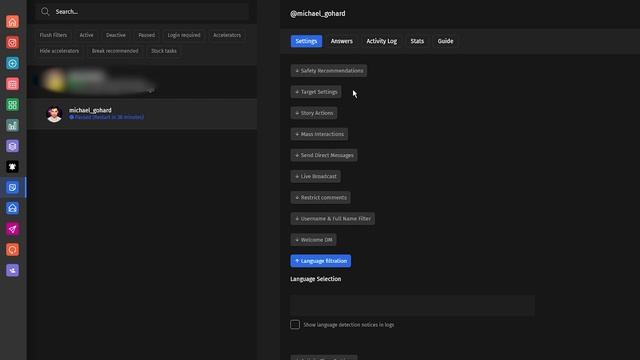Expand the Mass Interactions section
The width and height of the screenshot is (640, 360).
319,134
